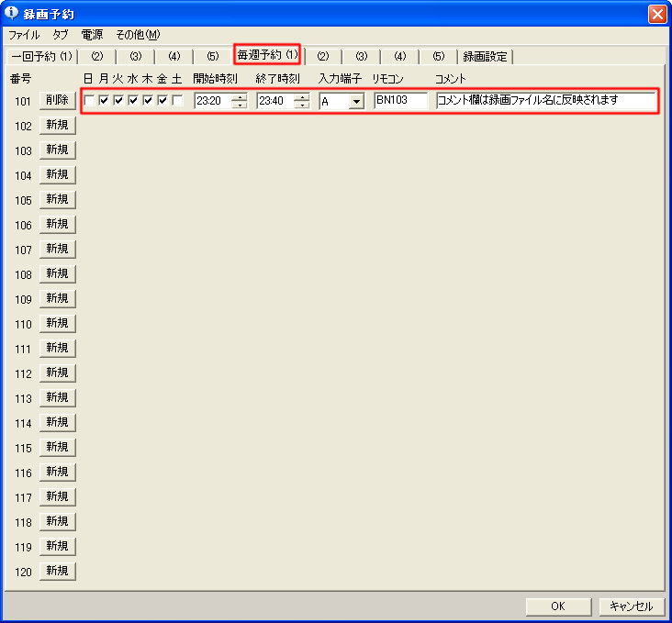Click 新規 button for entry 102
The image size is (672, 623).
(x=57, y=125)
